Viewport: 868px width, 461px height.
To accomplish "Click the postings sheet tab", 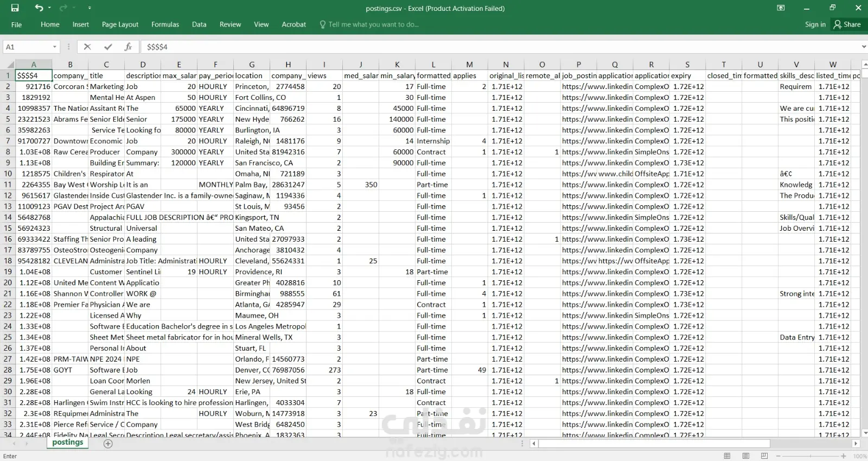I will pos(68,443).
